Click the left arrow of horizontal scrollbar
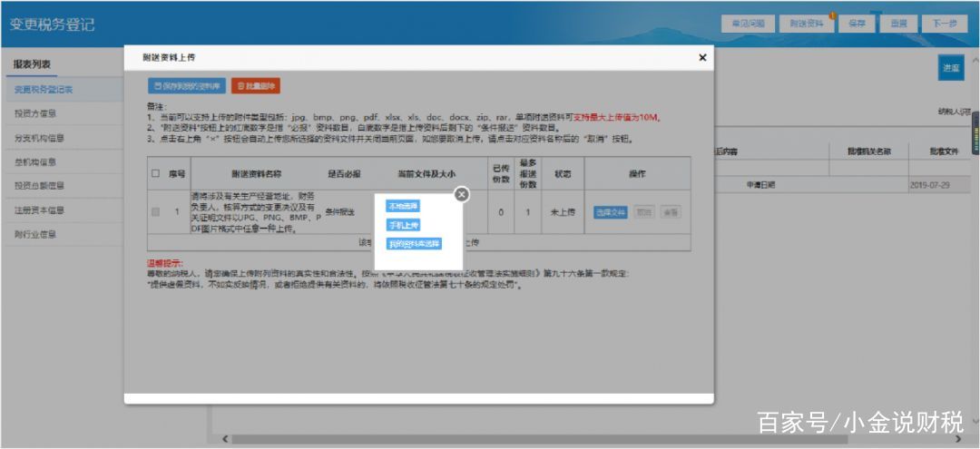 [x=226, y=440]
